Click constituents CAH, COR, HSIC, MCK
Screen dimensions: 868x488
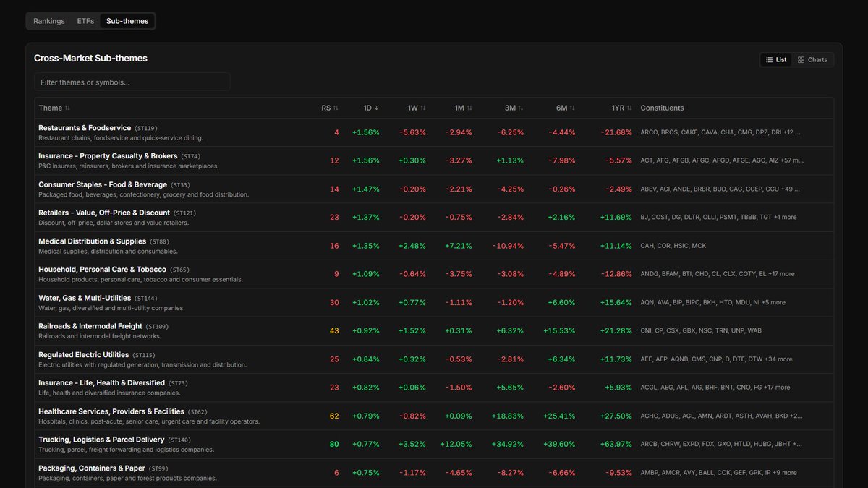pyautogui.click(x=673, y=246)
